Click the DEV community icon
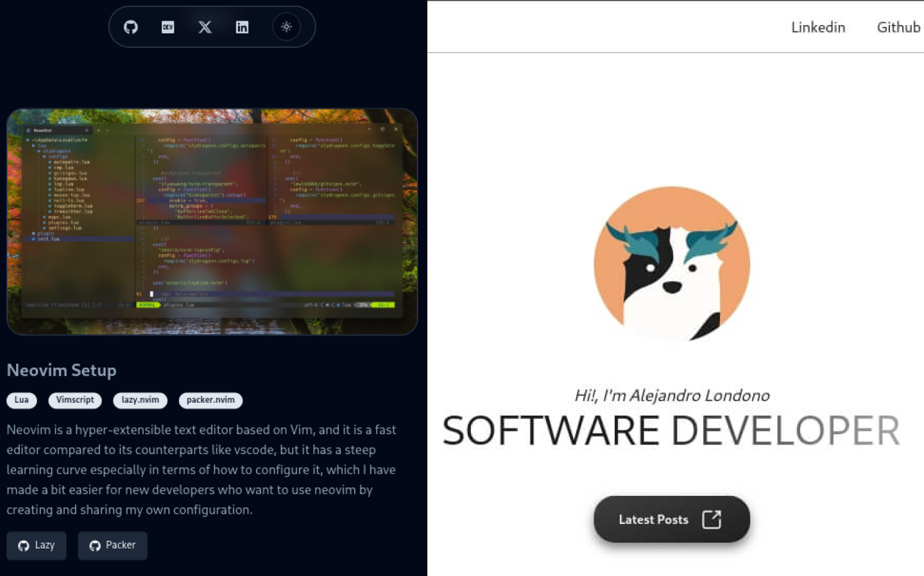The image size is (924, 576). 168,27
